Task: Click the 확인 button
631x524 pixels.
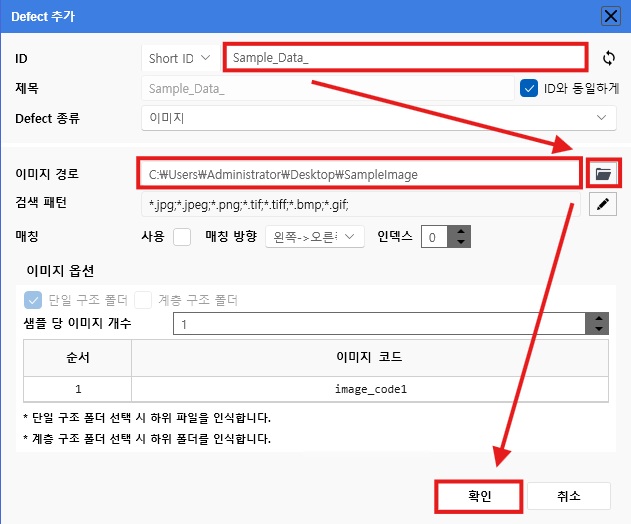Action: coord(479,496)
